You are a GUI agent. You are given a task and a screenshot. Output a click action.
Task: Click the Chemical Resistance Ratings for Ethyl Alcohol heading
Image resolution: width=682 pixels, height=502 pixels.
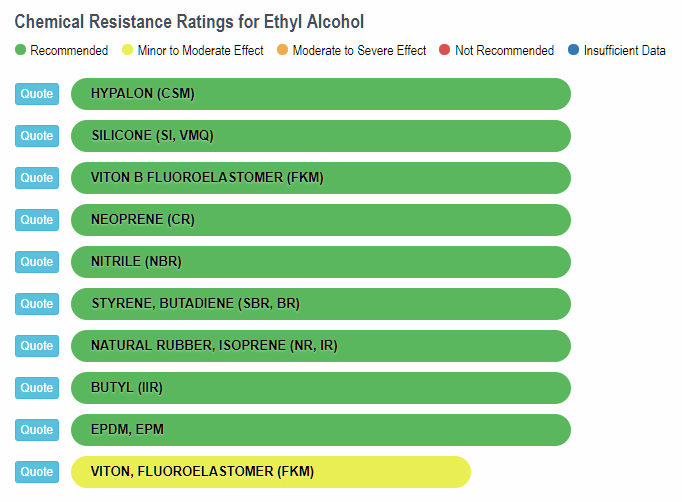(189, 21)
